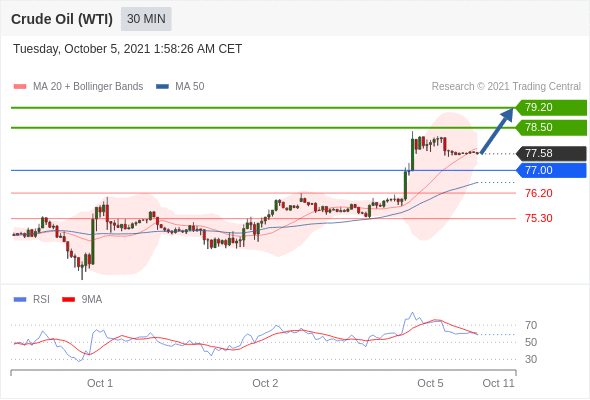590x400 pixels.
Task: Click the RSI 30 level label
Action: click(531, 359)
